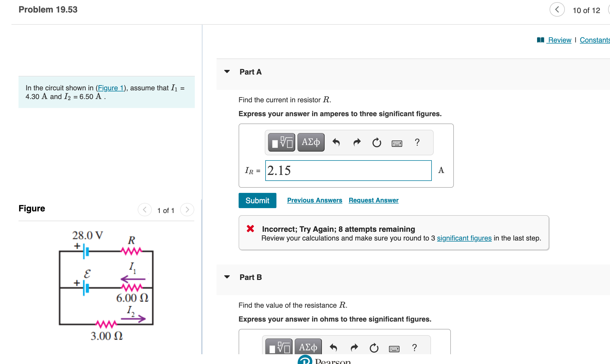This screenshot has height=364, width=610.
Task: Click the math template icon in Part A
Action: (281, 142)
